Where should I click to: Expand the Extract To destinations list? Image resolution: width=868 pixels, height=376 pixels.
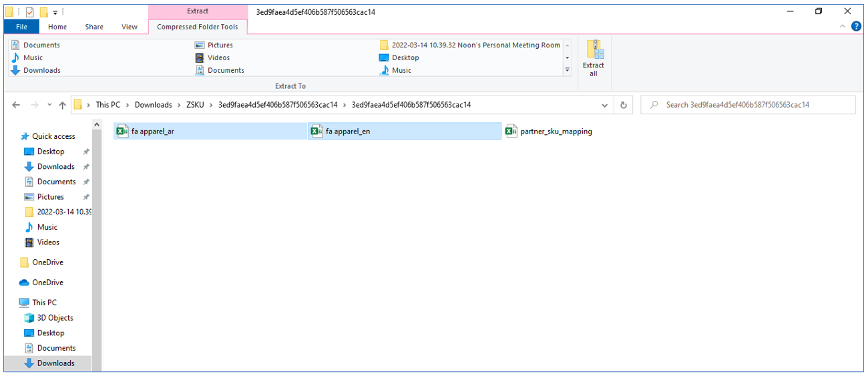568,70
